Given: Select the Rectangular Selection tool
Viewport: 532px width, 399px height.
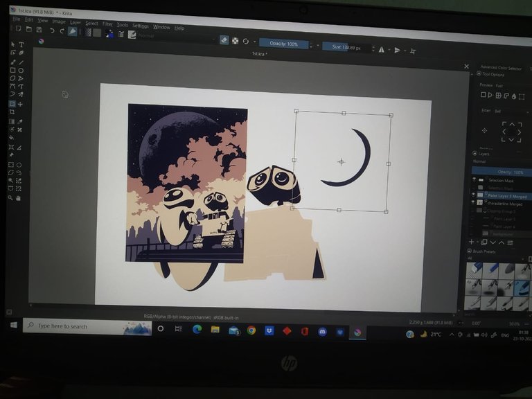Looking at the screenshot, I should (x=11, y=165).
